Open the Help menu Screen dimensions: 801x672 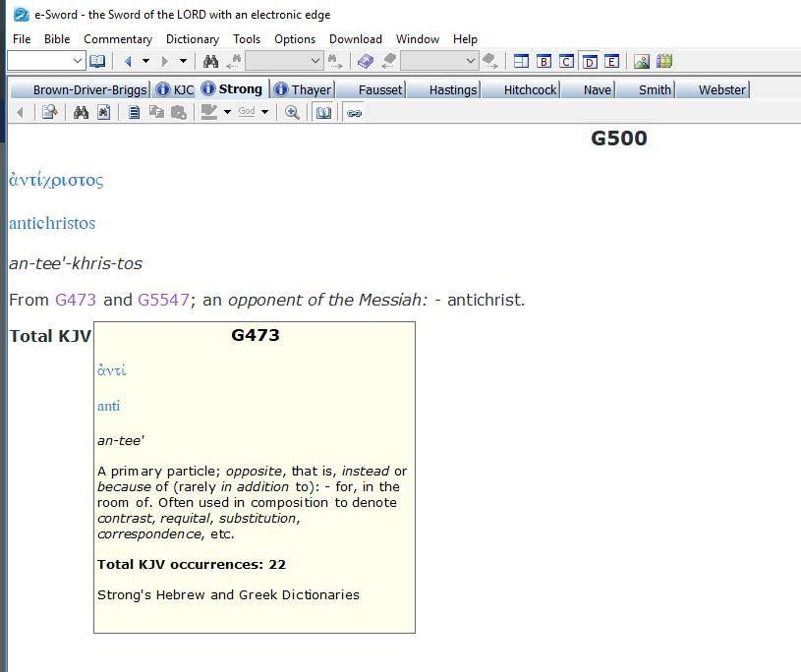coord(465,39)
